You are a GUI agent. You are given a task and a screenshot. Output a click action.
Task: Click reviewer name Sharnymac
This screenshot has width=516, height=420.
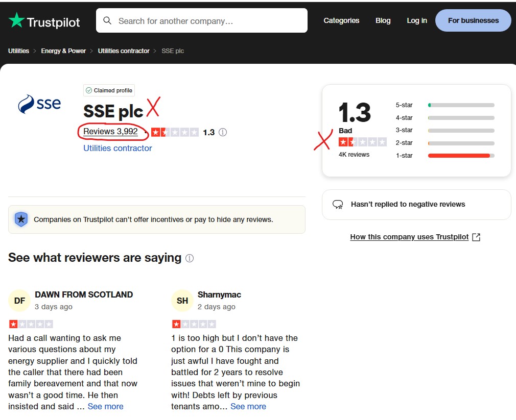point(219,295)
